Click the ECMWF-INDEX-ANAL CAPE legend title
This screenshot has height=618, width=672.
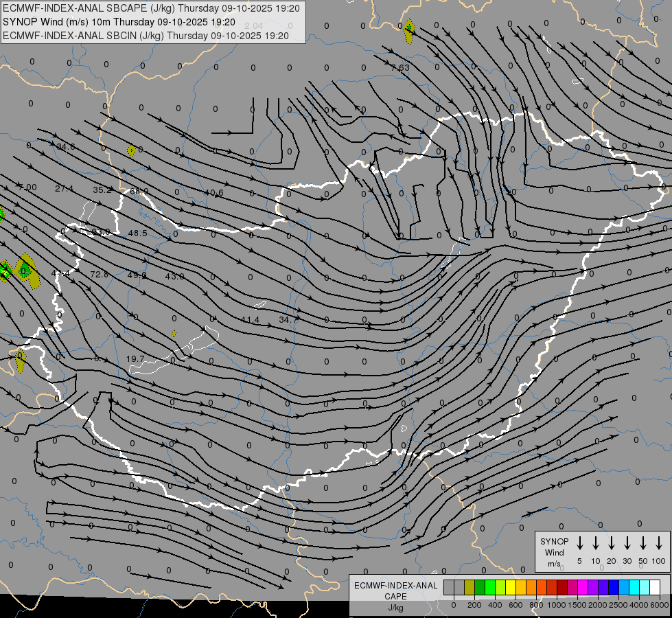[395, 591]
